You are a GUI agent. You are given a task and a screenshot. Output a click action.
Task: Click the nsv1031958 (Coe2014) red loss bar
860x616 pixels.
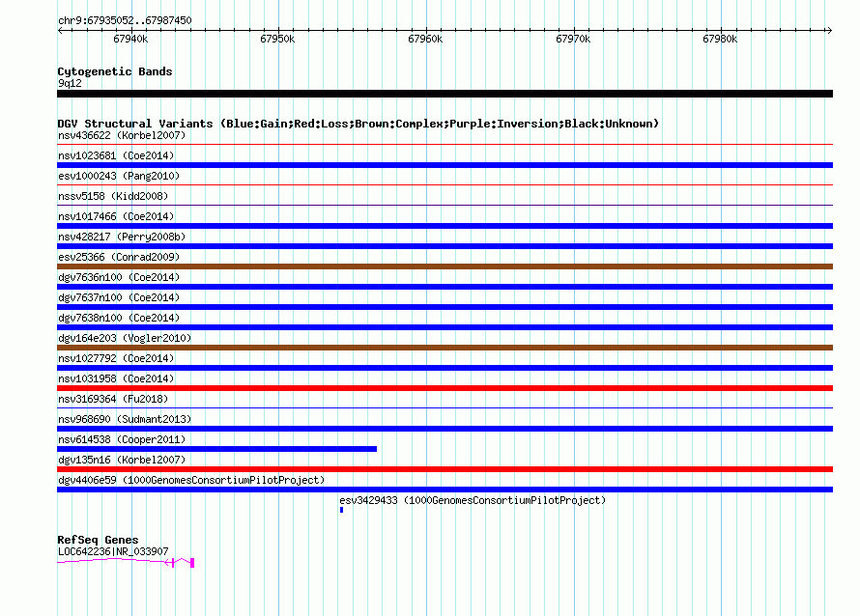(x=444, y=388)
